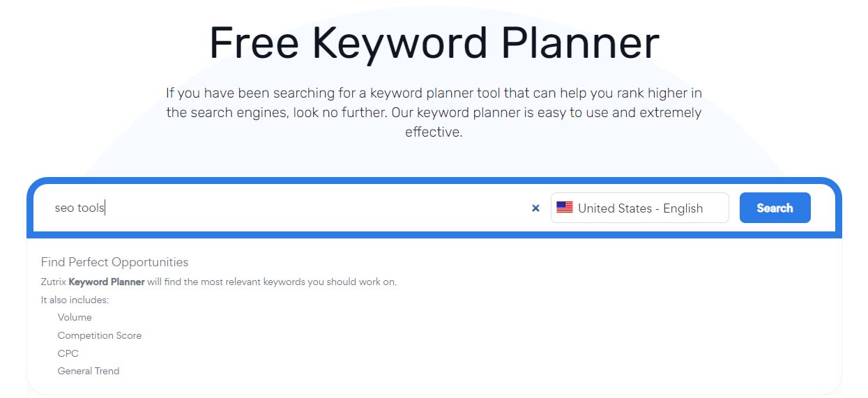The width and height of the screenshot is (868, 398).
Task: Click the United States flag icon
Action: point(565,208)
